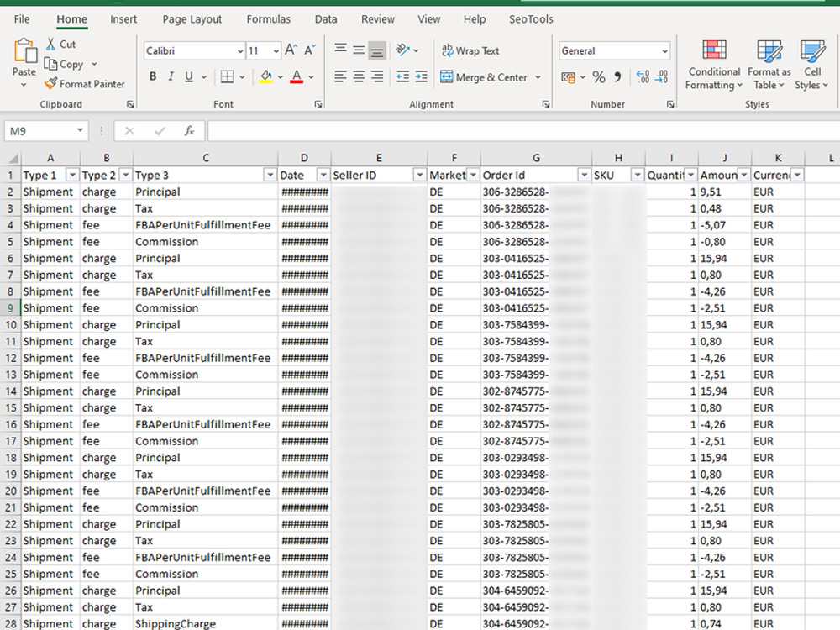Open the Calibri font name dropdown
Viewport: 840px width, 630px height.
(x=240, y=51)
